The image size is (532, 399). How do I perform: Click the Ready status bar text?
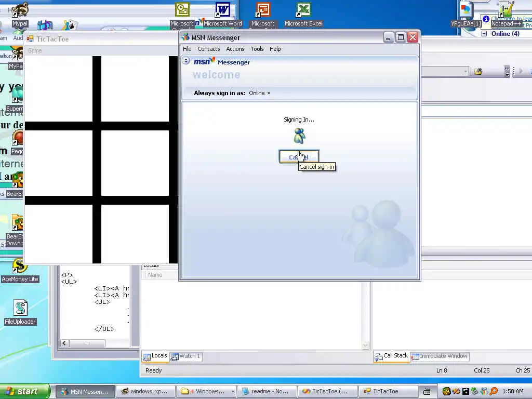(153, 370)
